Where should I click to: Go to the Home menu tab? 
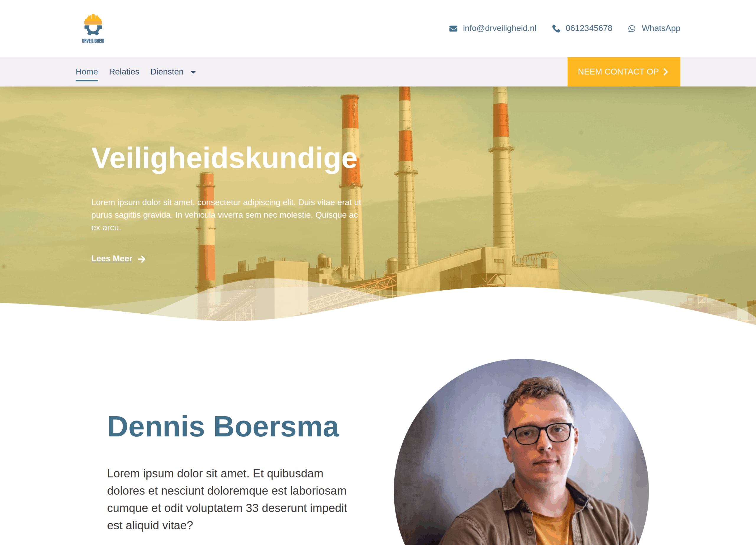coord(87,72)
